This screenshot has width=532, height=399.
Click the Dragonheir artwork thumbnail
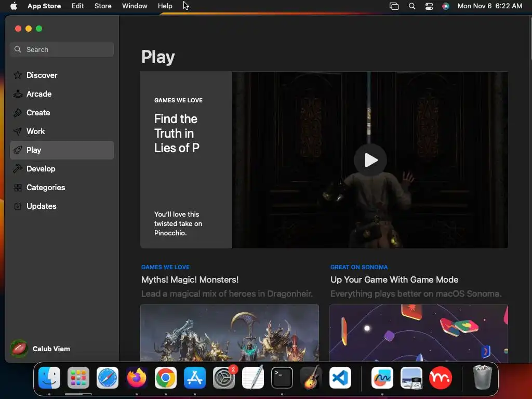point(230,333)
